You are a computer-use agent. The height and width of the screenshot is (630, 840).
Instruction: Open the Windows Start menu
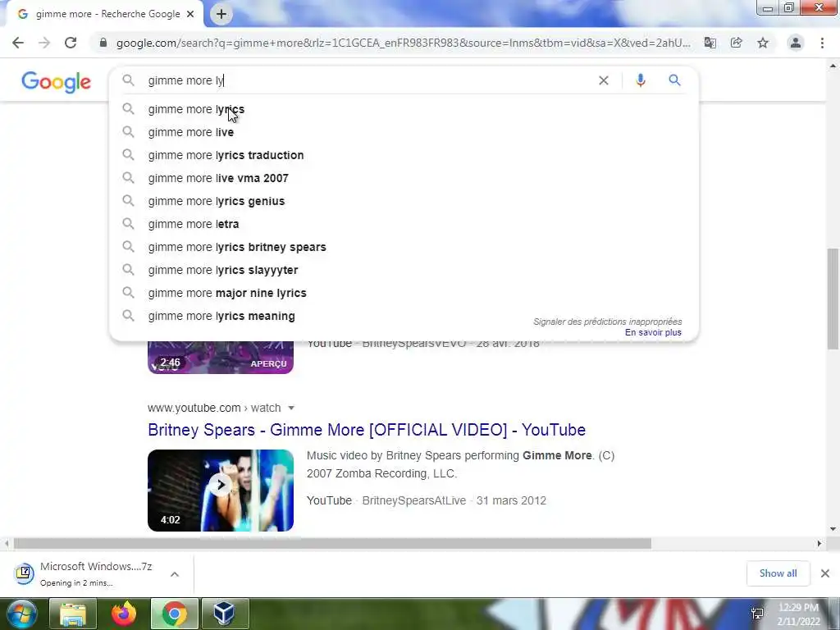pyautogui.click(x=21, y=614)
